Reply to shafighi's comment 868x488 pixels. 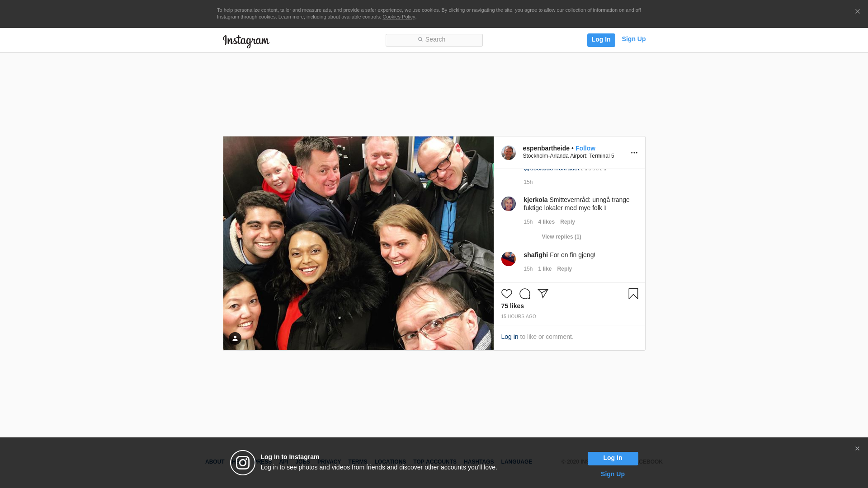(564, 269)
